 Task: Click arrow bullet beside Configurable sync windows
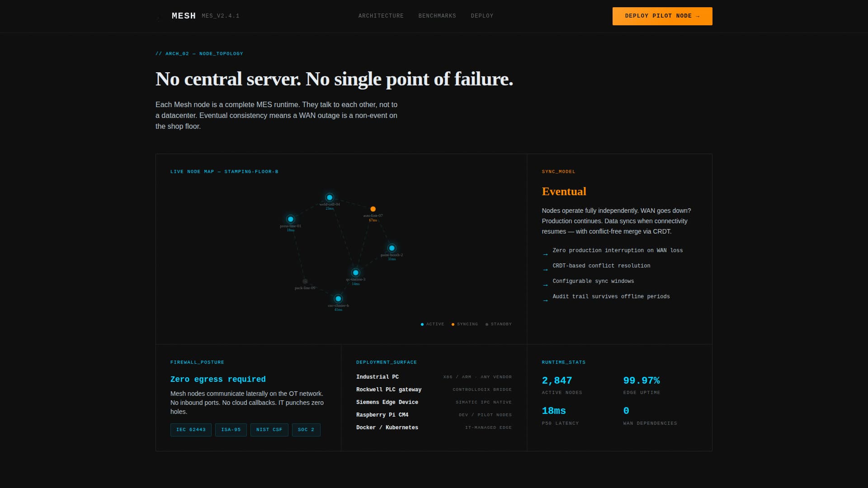545,285
